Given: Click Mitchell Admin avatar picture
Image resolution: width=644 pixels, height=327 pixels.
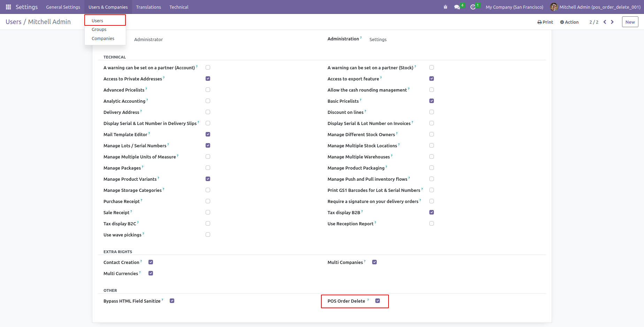Looking at the screenshot, I should (554, 7).
